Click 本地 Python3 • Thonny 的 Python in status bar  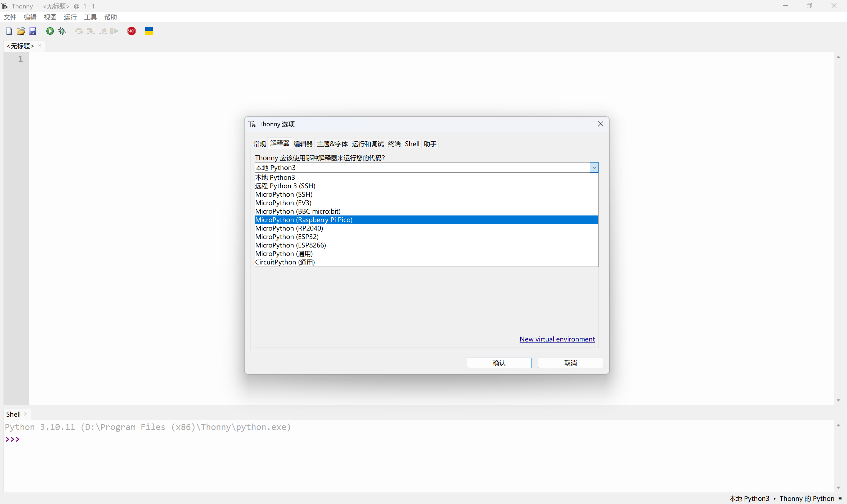click(x=781, y=498)
